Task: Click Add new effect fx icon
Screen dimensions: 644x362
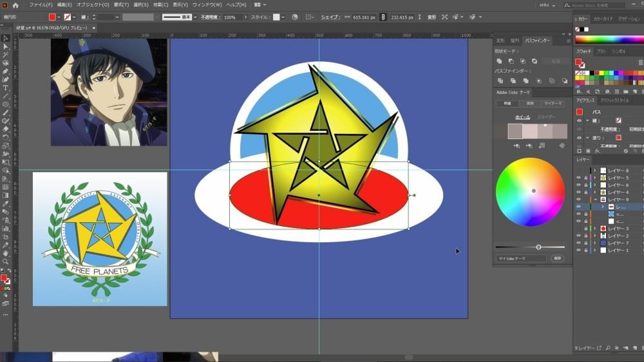Action: click(596, 151)
